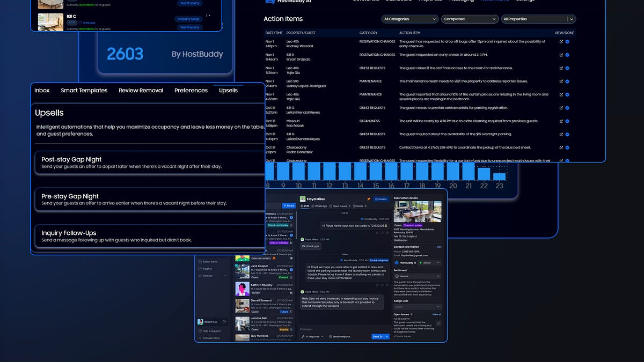644x362 pixels.
Task: Switch to Review Removal tab
Action: (x=141, y=90)
